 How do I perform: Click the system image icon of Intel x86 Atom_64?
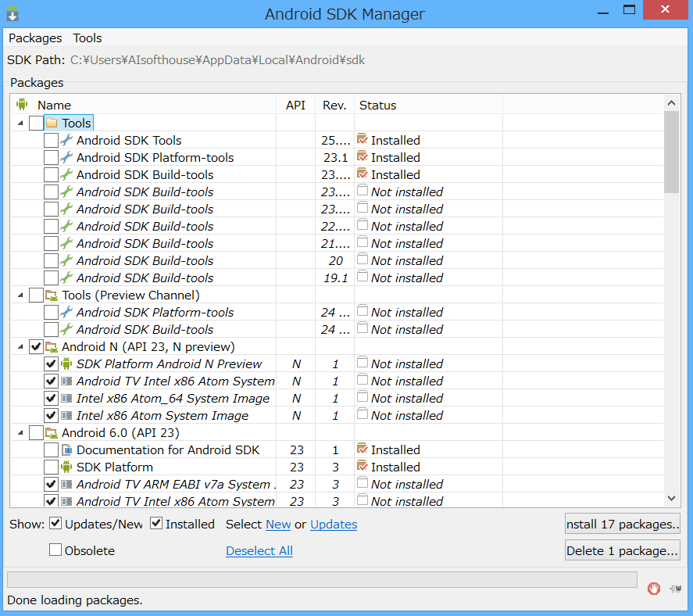pyautogui.click(x=66, y=399)
